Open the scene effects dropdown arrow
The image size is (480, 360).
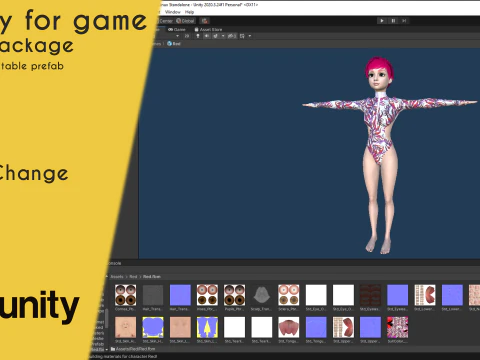[x=223, y=36]
